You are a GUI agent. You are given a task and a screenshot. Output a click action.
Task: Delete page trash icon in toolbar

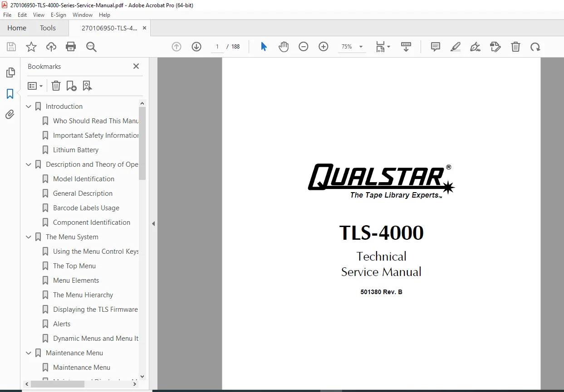click(515, 47)
